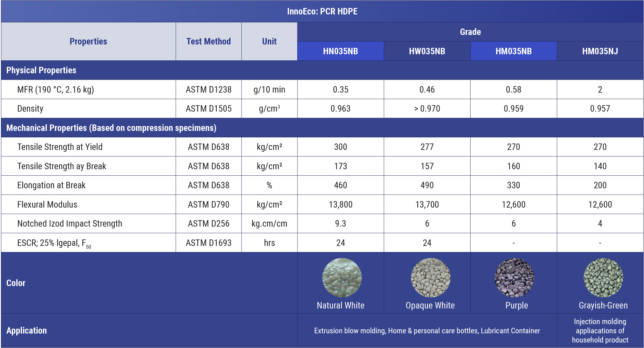Click the Purple pellet image
The image size is (644, 348).
click(x=514, y=277)
